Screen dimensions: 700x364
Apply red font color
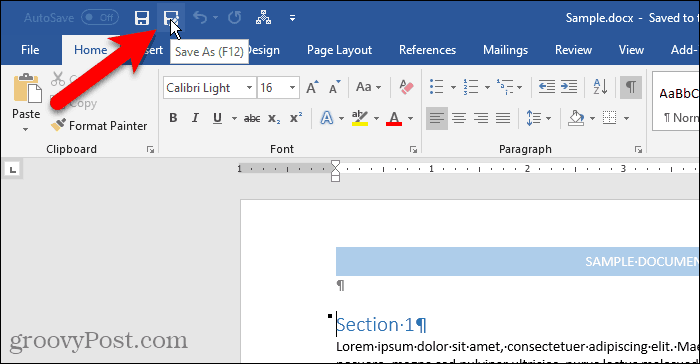[394, 118]
